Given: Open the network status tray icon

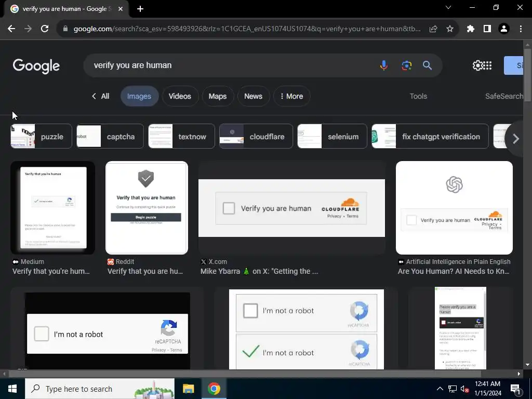Looking at the screenshot, I should pos(453,389).
